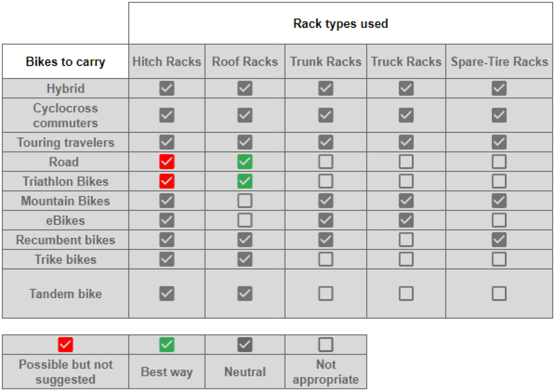555x392 pixels.
Task: Click the red legend checkbox icon
Action: [x=65, y=344]
